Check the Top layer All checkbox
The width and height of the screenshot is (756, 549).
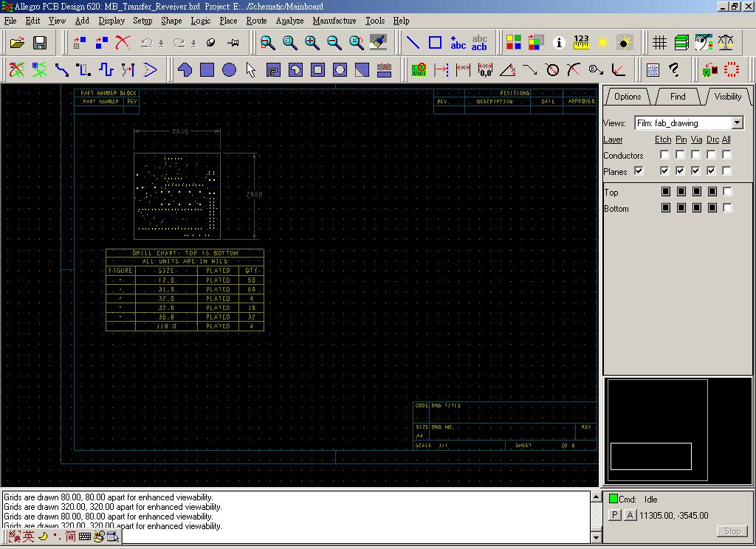[x=727, y=192]
